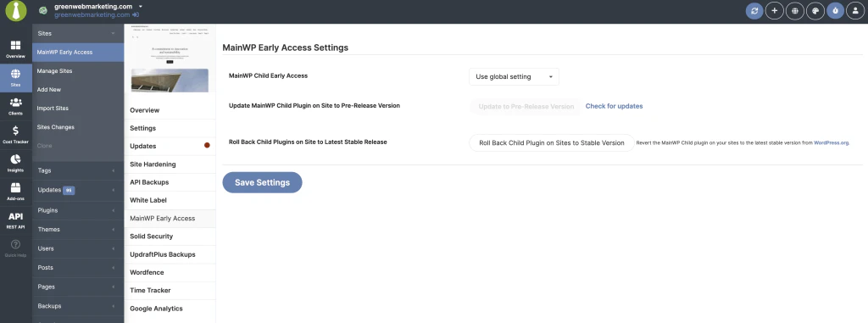Collapse the Sites submenu header

(78, 33)
